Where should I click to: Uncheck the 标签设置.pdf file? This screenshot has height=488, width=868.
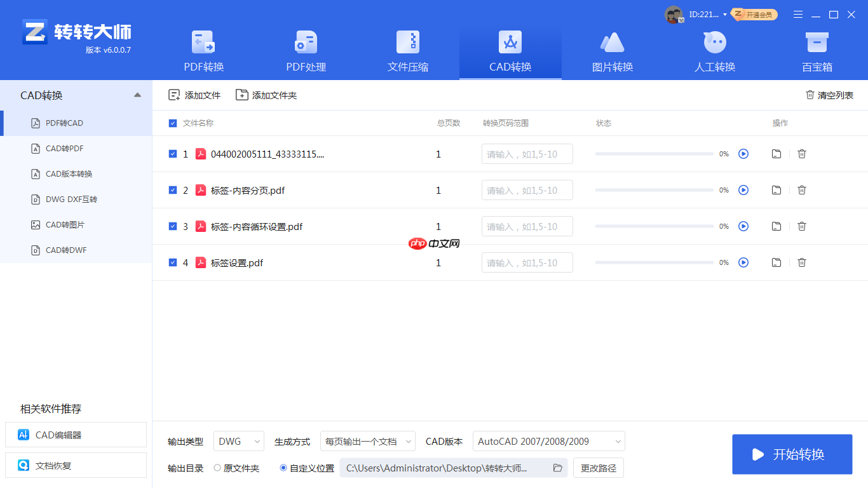[172, 262]
